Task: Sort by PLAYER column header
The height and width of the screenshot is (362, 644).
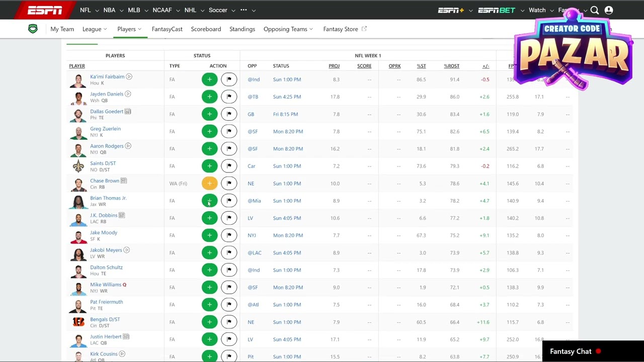Action: tap(77, 66)
